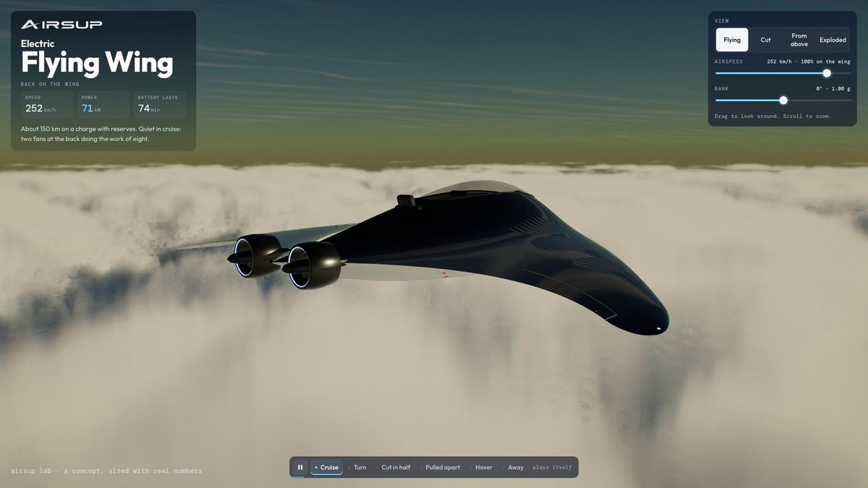This screenshot has height=488, width=868.
Task: Click the 'plays itself' label
Action: pos(552,468)
